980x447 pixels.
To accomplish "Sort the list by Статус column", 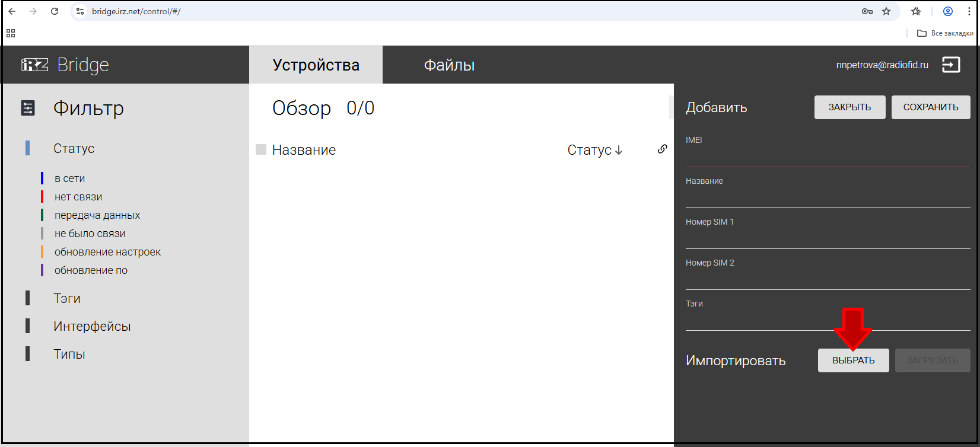I will (594, 150).
